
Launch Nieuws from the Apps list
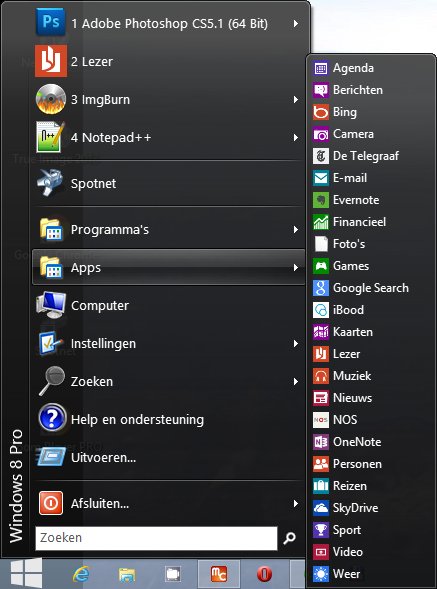pyautogui.click(x=370, y=398)
